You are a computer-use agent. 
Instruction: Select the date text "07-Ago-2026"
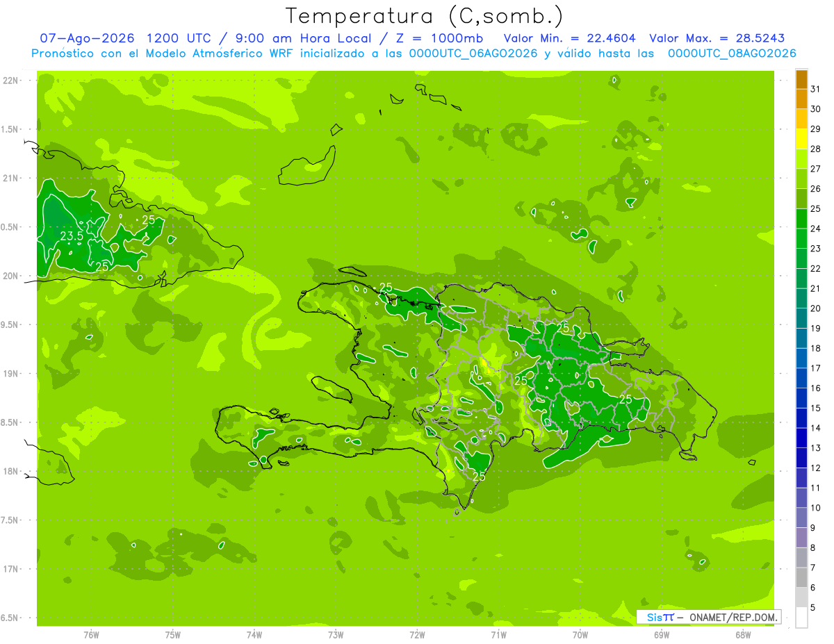pos(86,38)
